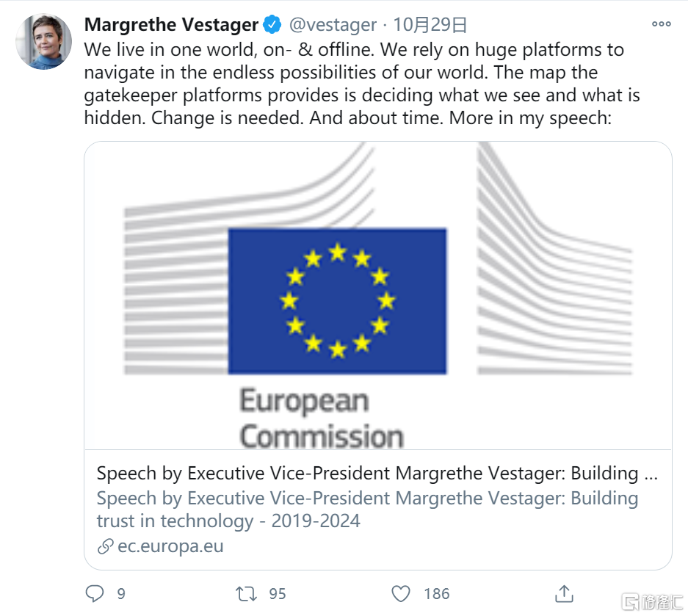Screen dimensions: 688x616
Task: Click the 'trust in technology - 2019-2024' description
Action: pos(228,521)
